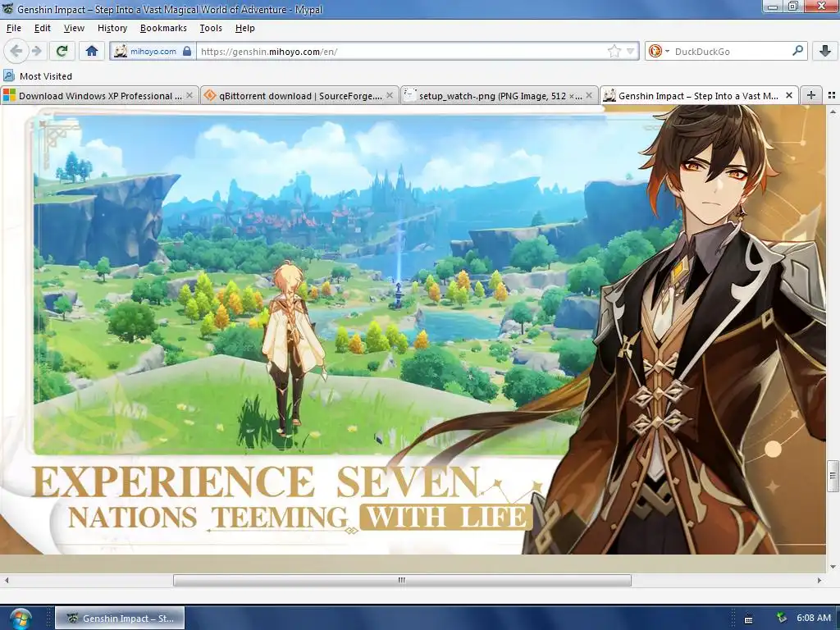This screenshot has width=840, height=630.
Task: Focus the address bar URL field
Action: tap(402, 52)
